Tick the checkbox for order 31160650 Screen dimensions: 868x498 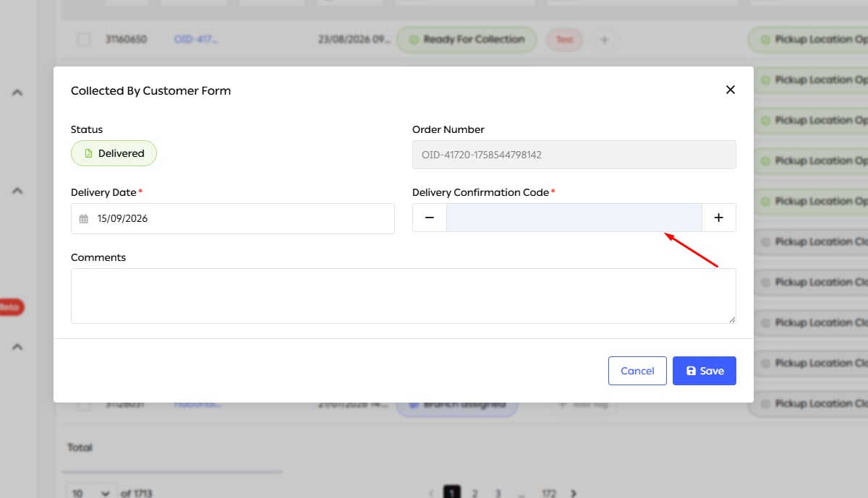click(84, 40)
